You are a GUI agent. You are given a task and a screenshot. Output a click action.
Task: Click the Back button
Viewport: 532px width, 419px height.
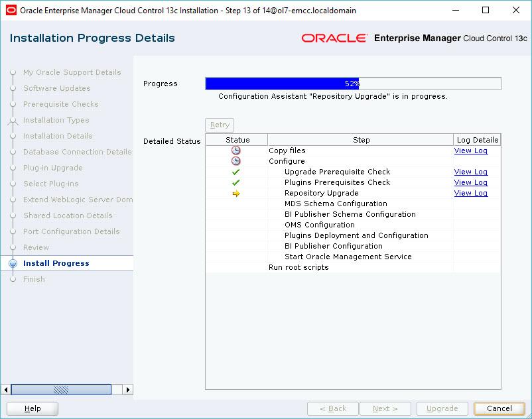tap(333, 408)
